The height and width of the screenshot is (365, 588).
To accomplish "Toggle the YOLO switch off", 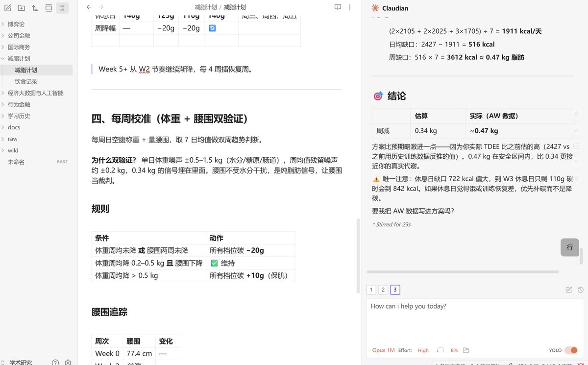I will (x=571, y=350).
